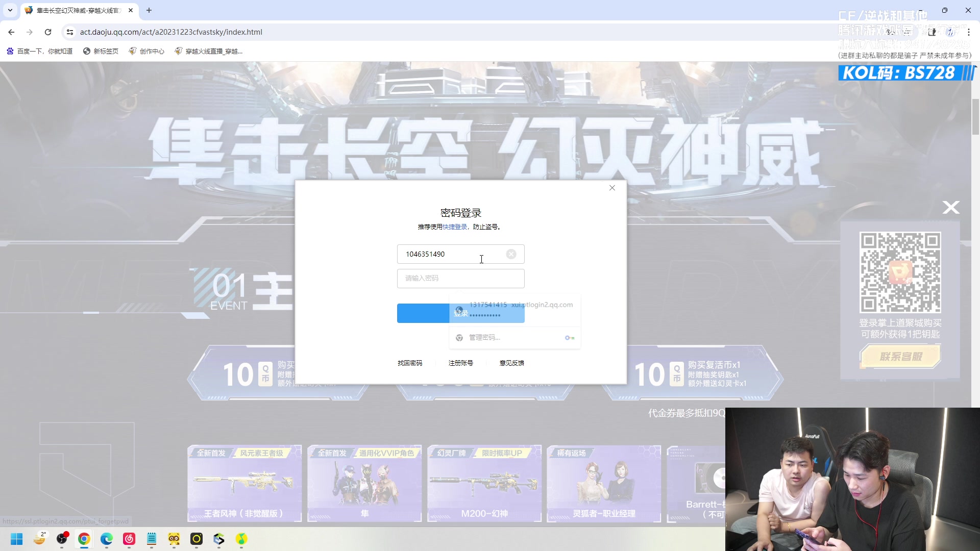
Task: Click the address bar URL
Action: coord(171,32)
